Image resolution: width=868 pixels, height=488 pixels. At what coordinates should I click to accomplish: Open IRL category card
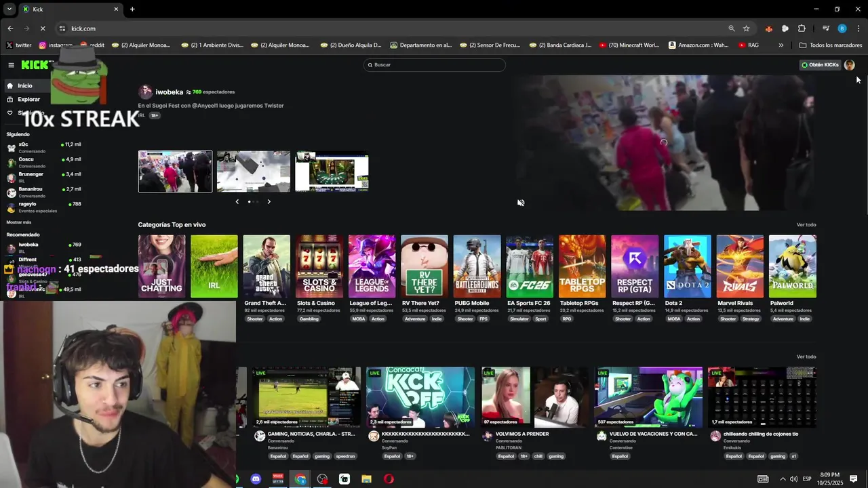point(214,266)
